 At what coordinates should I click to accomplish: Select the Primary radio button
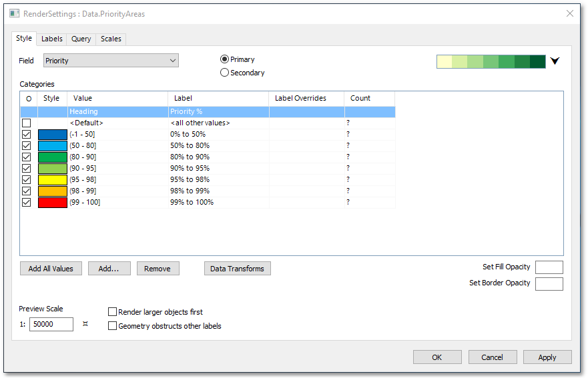click(x=224, y=59)
